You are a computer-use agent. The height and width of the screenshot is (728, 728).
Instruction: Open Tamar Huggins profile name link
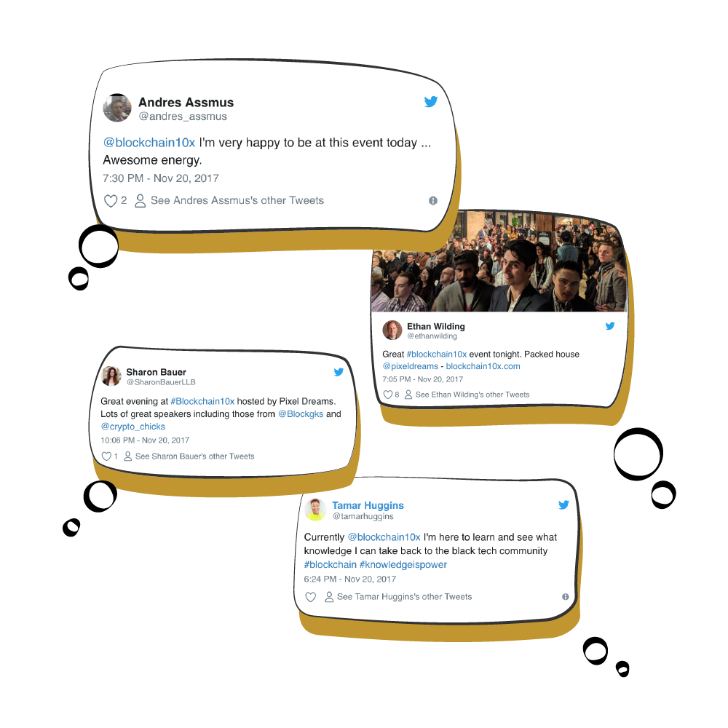coord(368,505)
